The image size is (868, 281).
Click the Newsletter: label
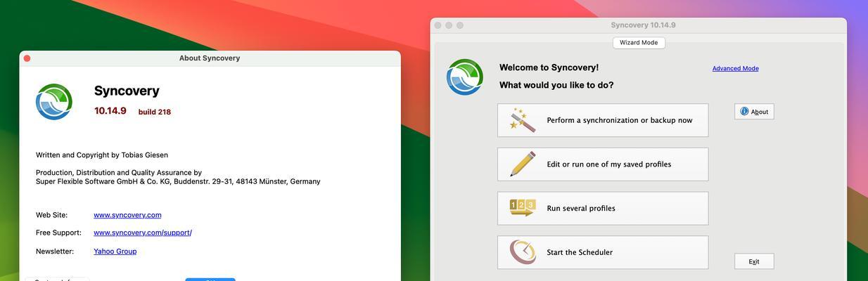pos(55,251)
